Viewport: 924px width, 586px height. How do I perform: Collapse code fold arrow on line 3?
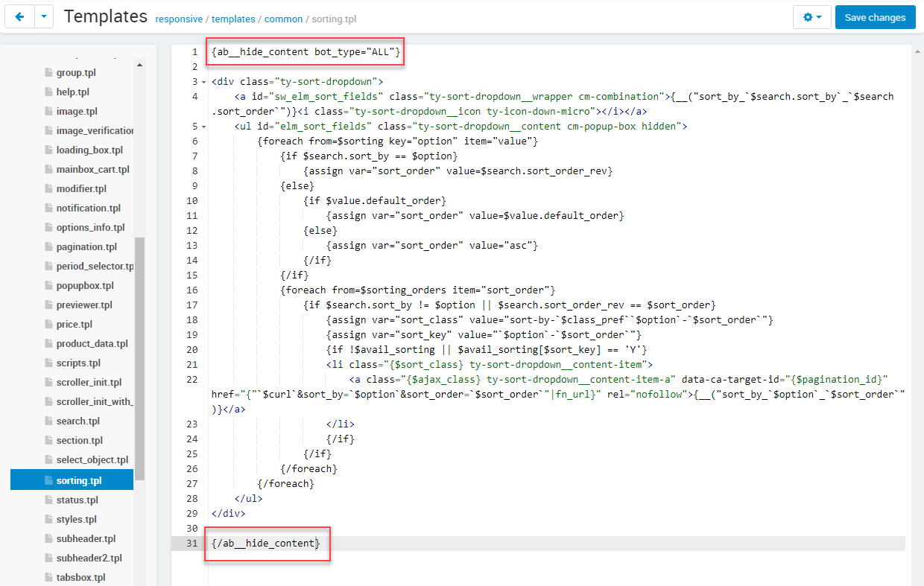tap(203, 82)
